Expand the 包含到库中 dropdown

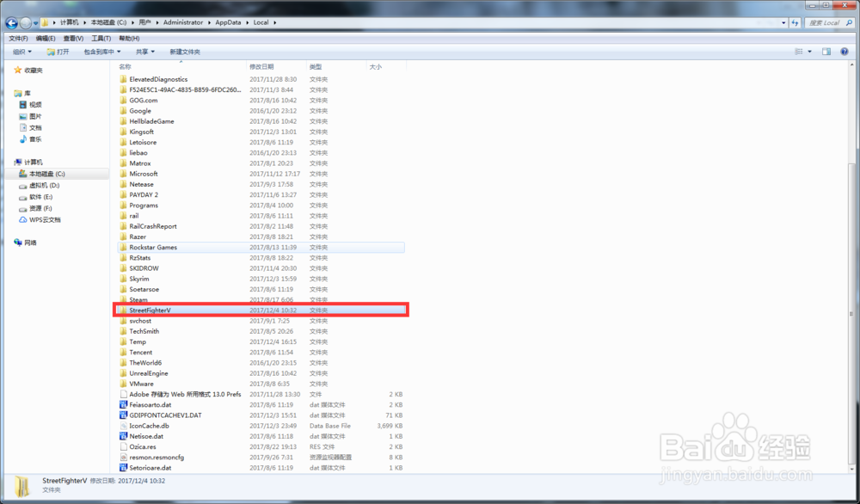pyautogui.click(x=102, y=52)
